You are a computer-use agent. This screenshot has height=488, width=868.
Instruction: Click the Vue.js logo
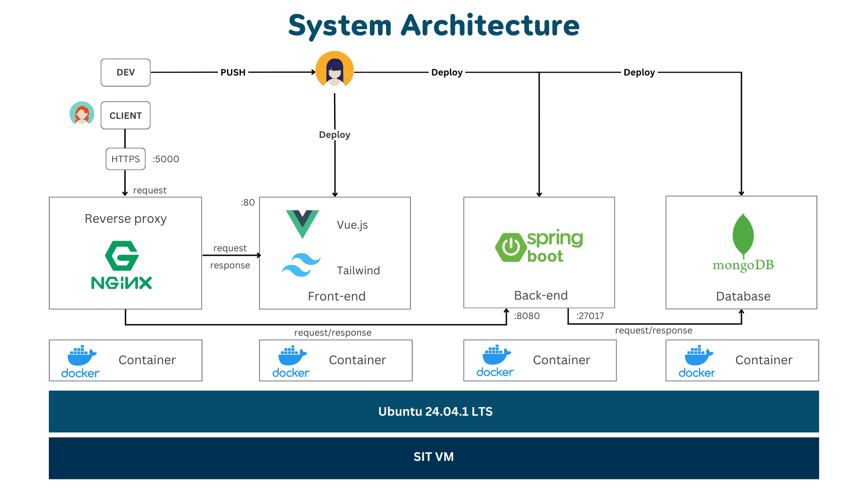click(x=302, y=224)
